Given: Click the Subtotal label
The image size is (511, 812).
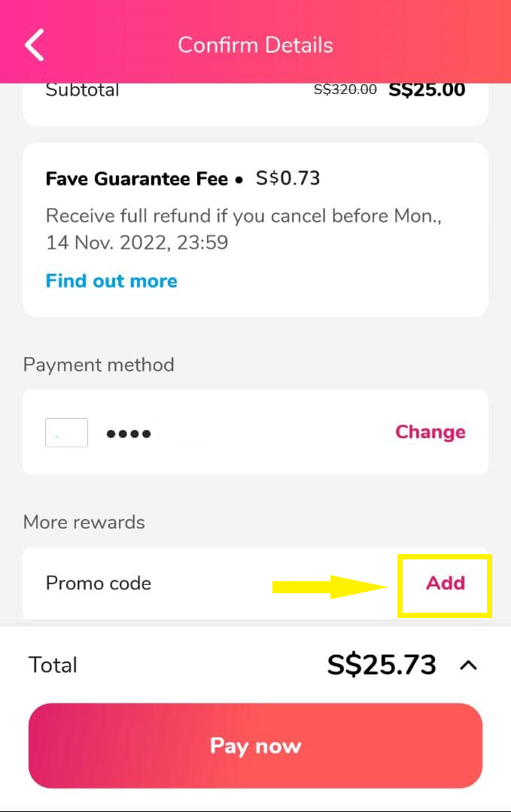Looking at the screenshot, I should [83, 90].
